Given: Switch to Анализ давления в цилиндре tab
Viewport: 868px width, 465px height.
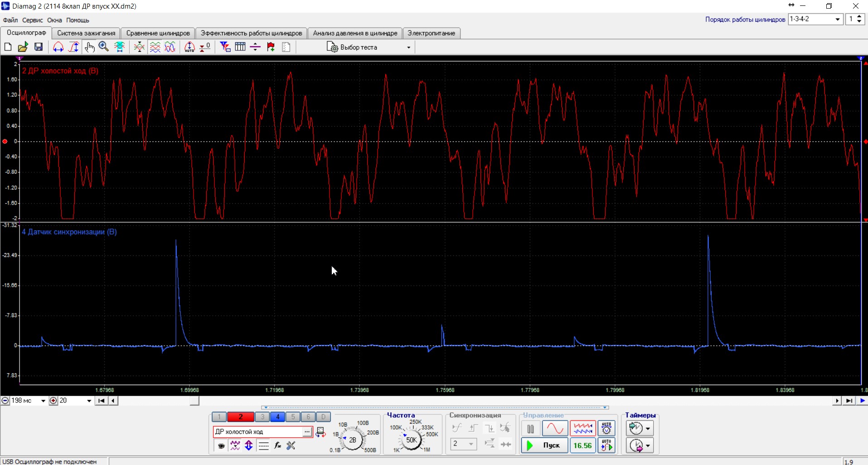Looking at the screenshot, I should click(355, 33).
